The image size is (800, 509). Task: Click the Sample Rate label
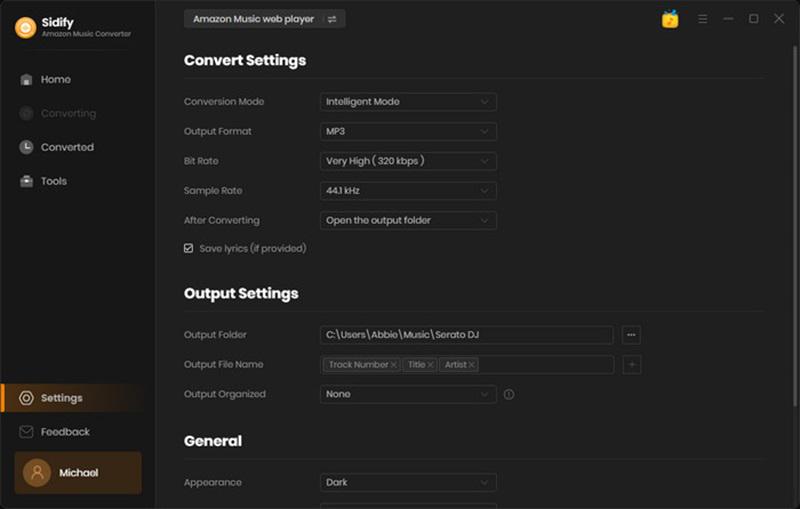pyautogui.click(x=213, y=190)
